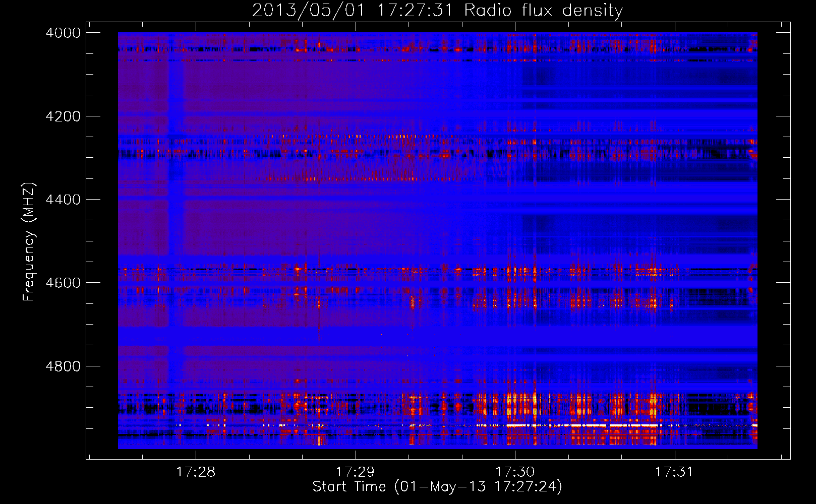Click the x-axis label "Start Time (01-May-13 17:27:24)"

pos(437,487)
